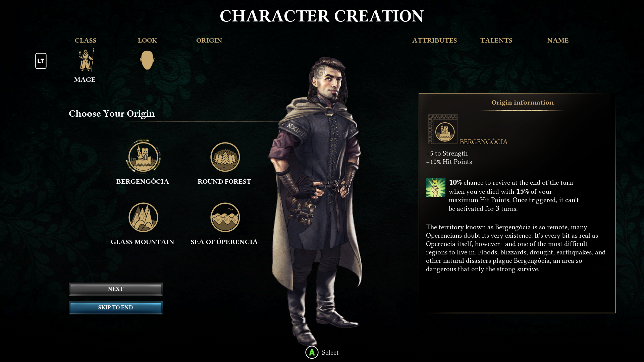Click the Mage class figure icon
This screenshot has height=362, width=644.
[86, 59]
